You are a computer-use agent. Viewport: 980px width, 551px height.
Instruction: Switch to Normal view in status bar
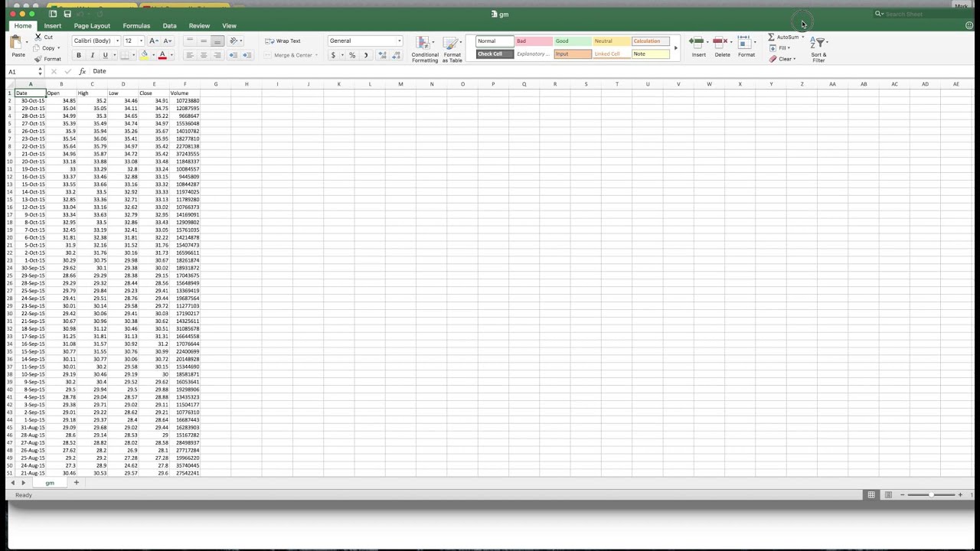[x=871, y=495]
